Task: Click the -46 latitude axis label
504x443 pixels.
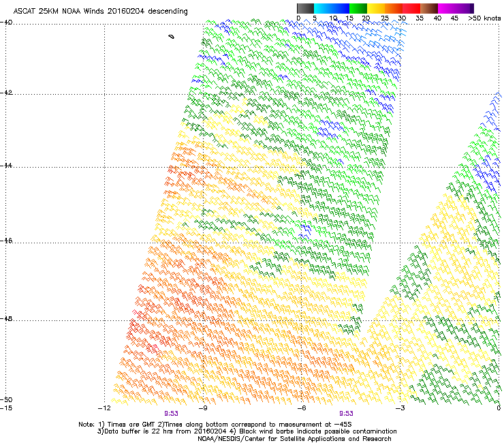Action: click(6, 241)
